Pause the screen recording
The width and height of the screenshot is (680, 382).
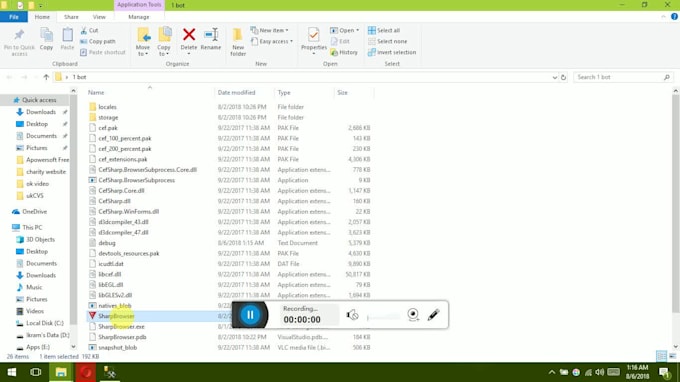tap(250, 315)
